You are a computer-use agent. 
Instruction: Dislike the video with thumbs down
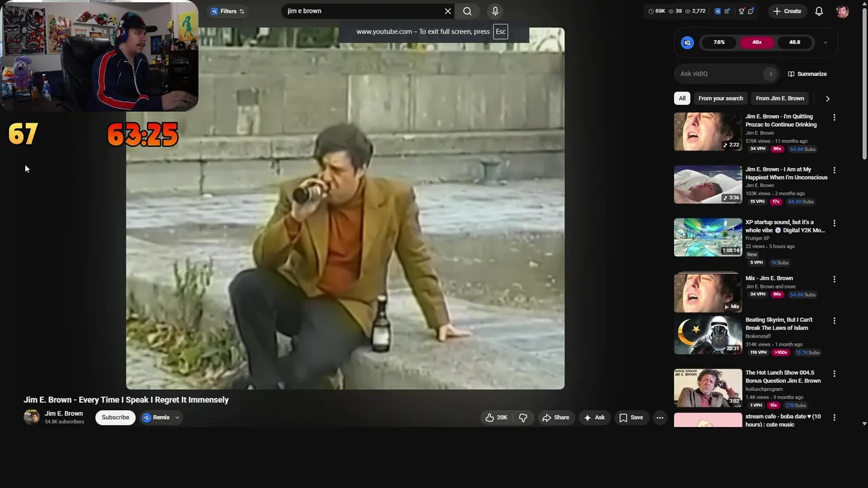523,418
